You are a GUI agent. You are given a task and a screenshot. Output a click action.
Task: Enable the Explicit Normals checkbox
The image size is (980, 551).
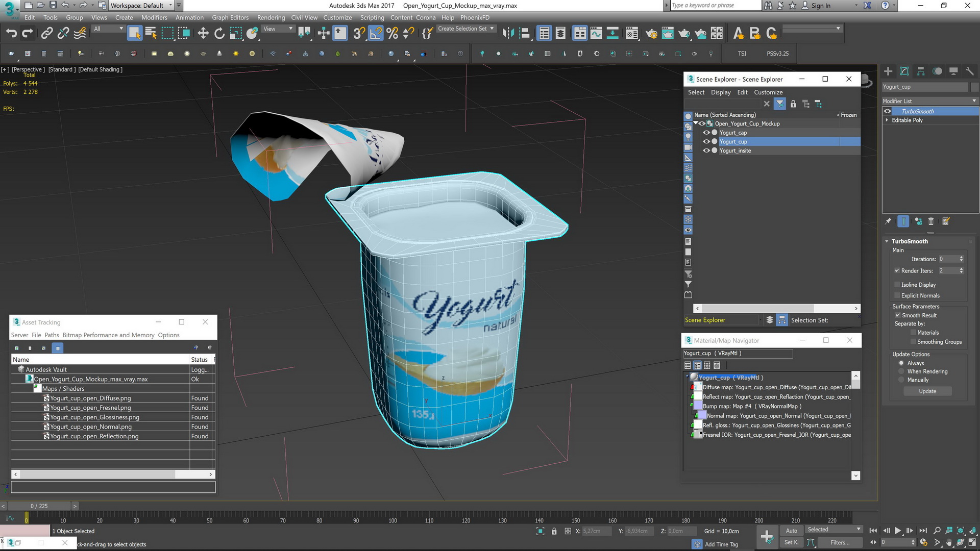[x=897, y=295]
